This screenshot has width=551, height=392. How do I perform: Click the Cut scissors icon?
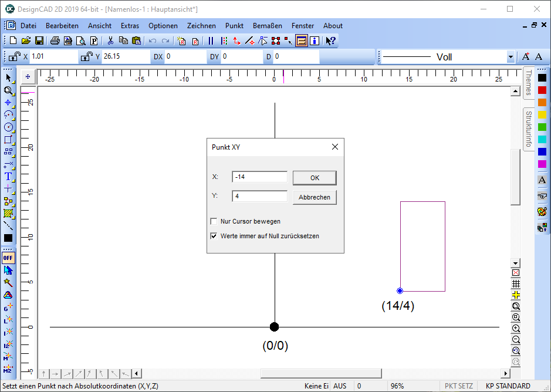(110, 40)
